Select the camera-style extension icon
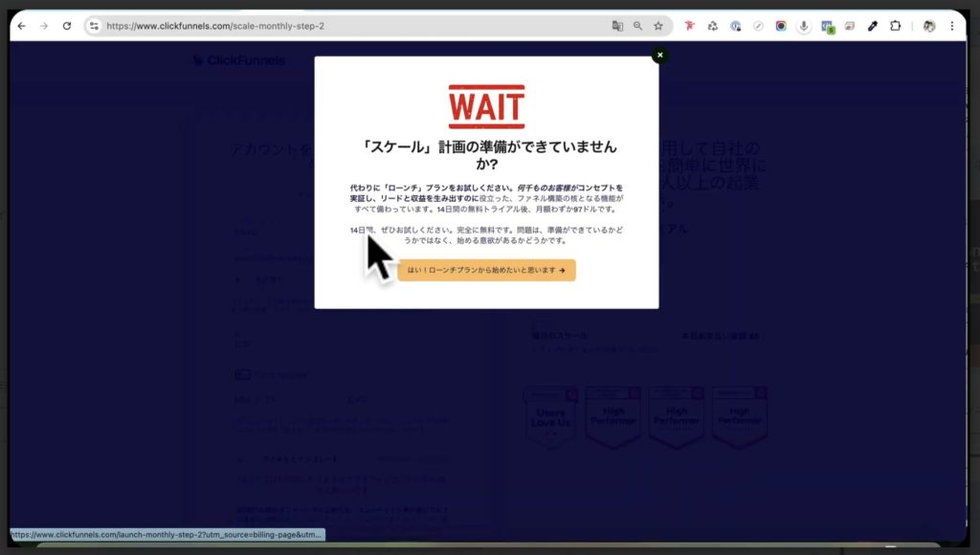 (781, 26)
